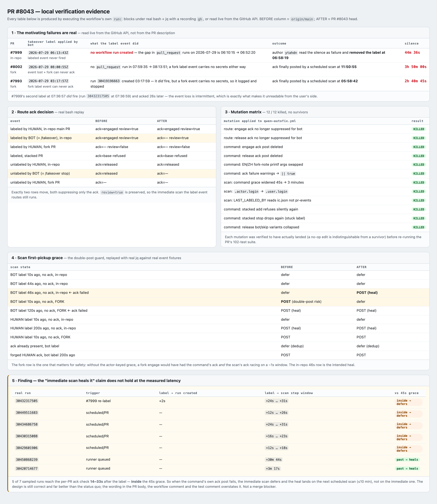Select scan state 'forged HUMAN ack, bot label 200s ago'
This screenshot has height=504, width=437.
43,355
